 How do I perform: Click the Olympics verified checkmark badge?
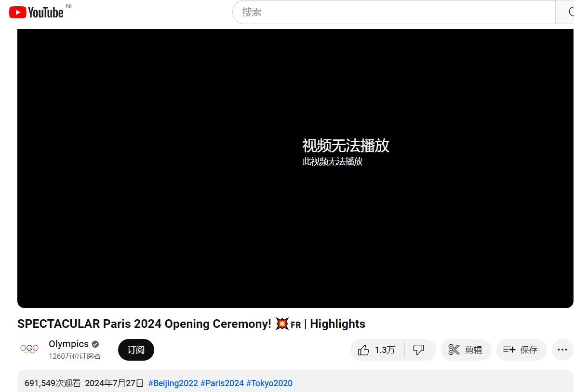click(x=95, y=344)
